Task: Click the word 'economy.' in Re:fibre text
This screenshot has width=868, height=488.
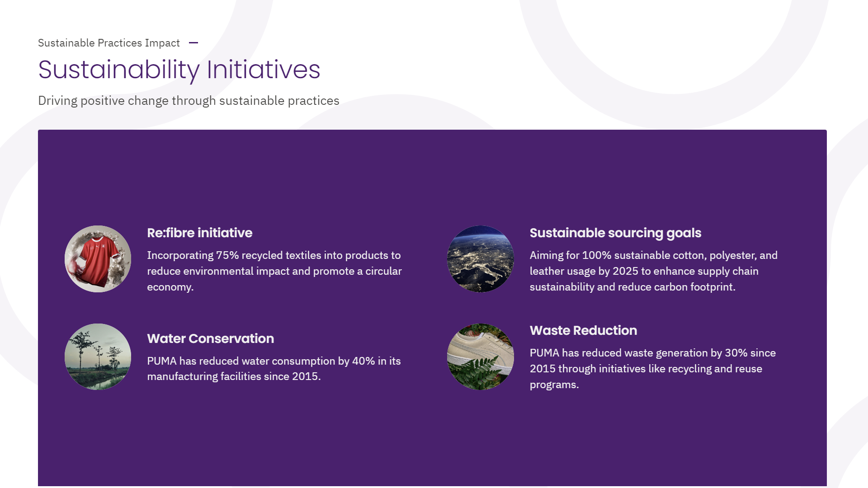Action: (x=170, y=287)
